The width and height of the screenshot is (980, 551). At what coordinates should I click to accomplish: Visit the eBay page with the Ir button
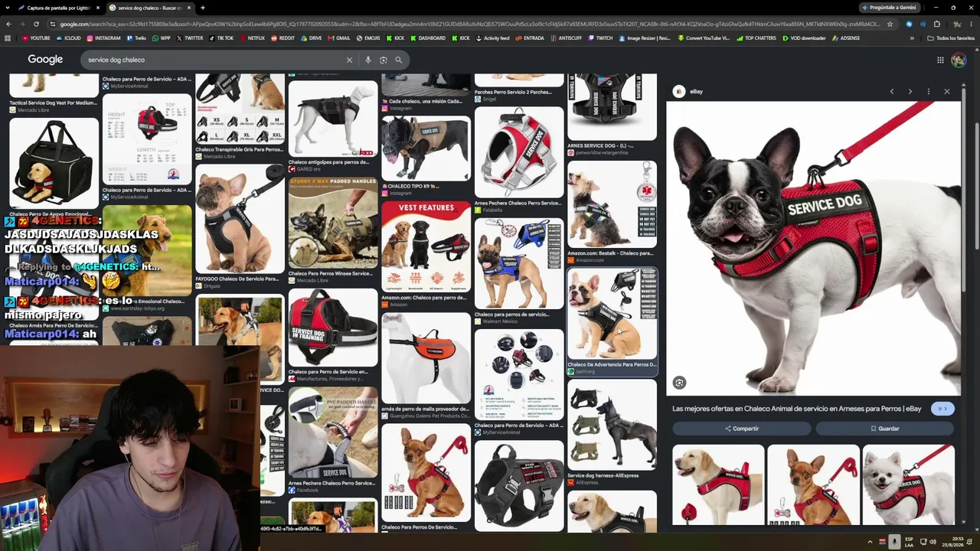pos(942,409)
